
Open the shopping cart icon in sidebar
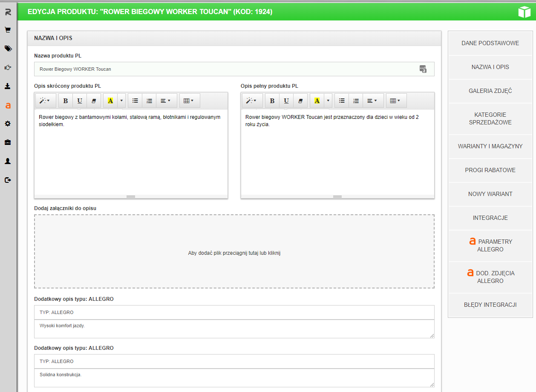(x=8, y=30)
